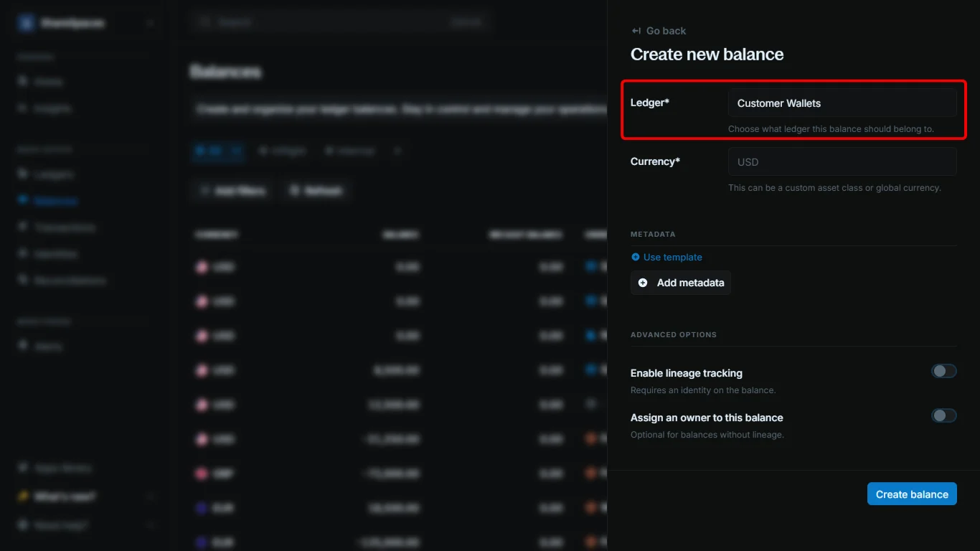Click the Create new balance heading

707,55
